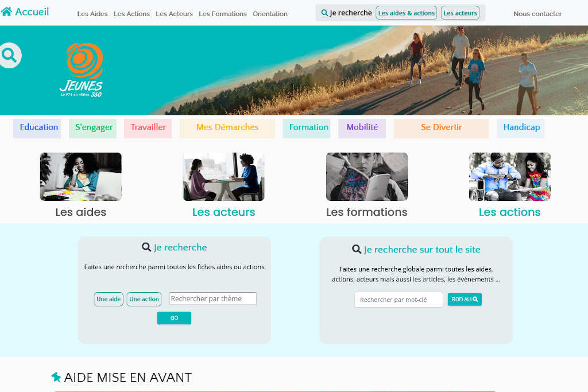Image resolution: width=588 pixels, height=392 pixels.
Task: Click the GO search button
Action: 174,317
